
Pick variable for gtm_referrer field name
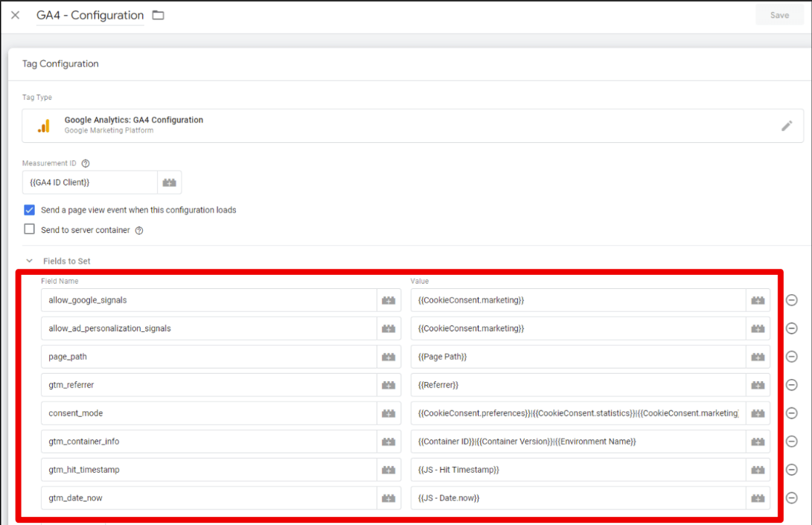point(389,385)
